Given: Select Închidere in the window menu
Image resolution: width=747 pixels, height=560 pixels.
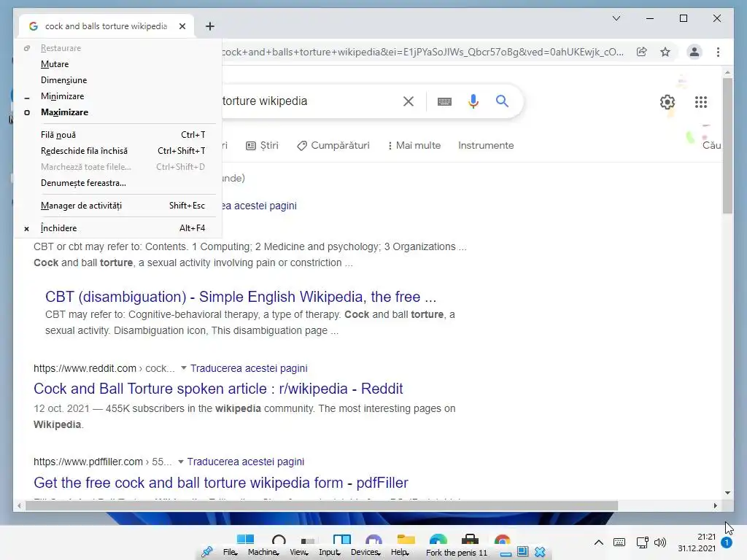Looking at the screenshot, I should (x=119, y=228).
